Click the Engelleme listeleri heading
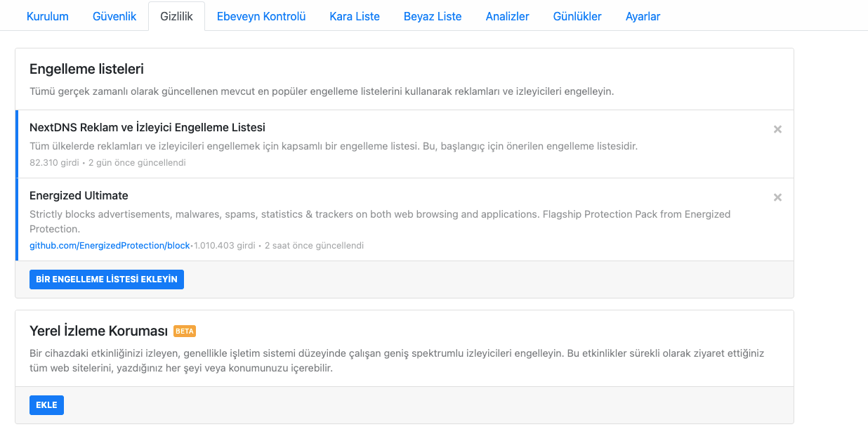868x434 pixels. pos(86,69)
